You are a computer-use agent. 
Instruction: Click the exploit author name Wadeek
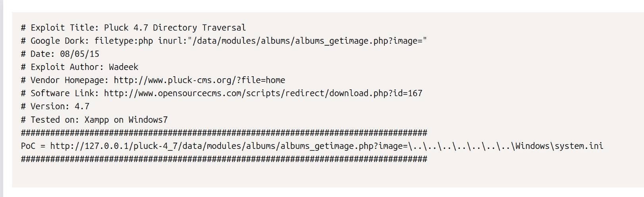click(x=124, y=67)
